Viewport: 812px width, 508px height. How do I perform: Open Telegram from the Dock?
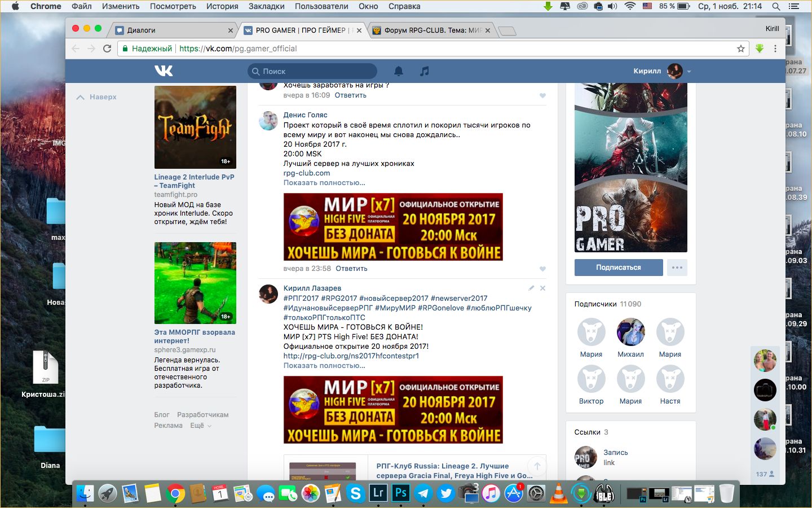[423, 493]
